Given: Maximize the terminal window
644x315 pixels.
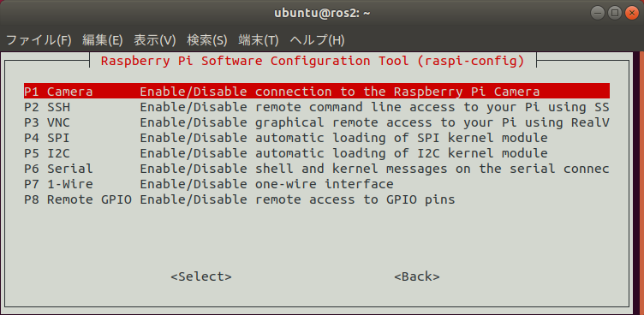Looking at the screenshot, I should [615, 13].
